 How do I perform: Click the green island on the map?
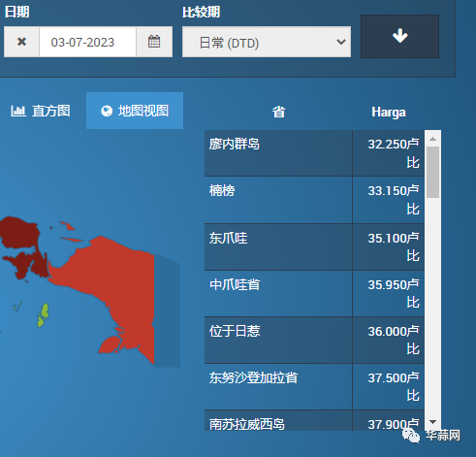point(43,314)
